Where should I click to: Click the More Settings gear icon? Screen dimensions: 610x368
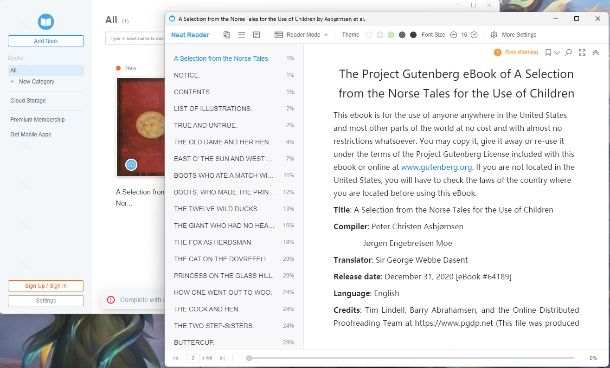click(x=494, y=35)
